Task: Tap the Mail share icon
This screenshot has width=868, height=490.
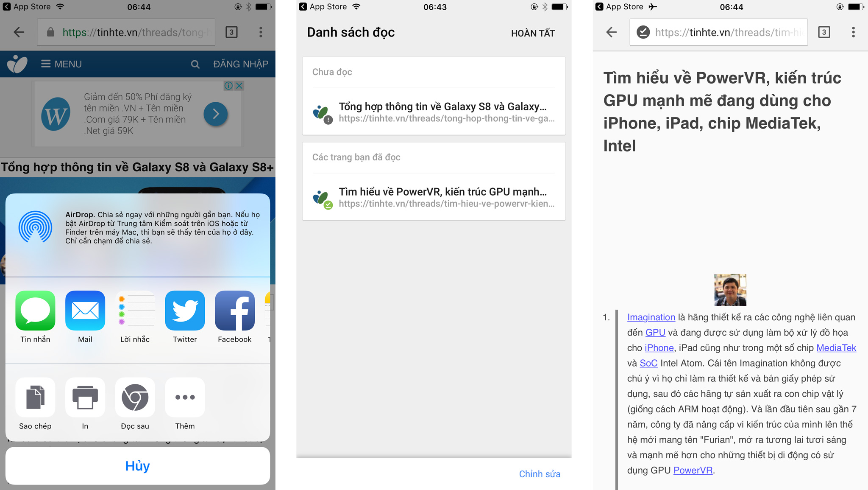Action: click(x=85, y=311)
